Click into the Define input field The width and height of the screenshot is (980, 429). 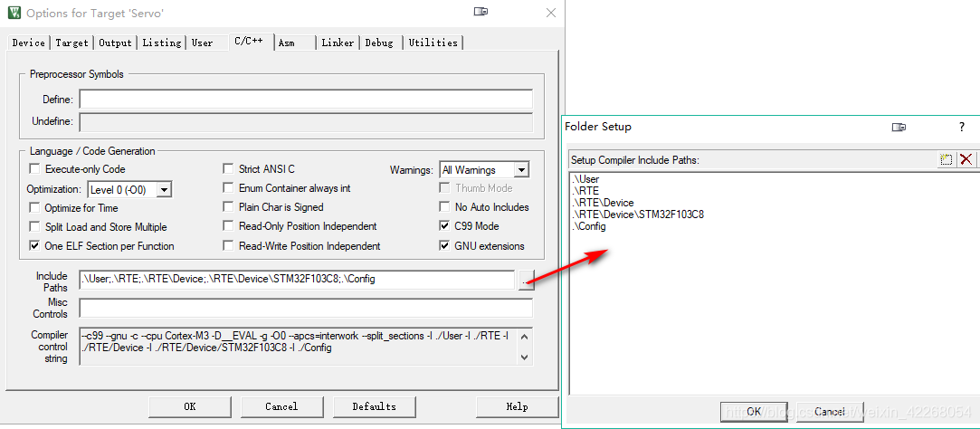306,100
